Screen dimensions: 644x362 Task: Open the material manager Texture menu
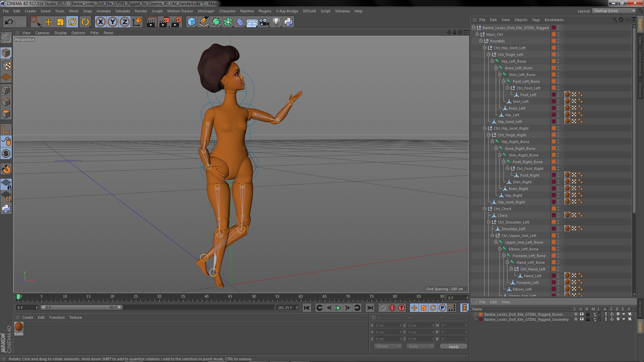[x=75, y=317]
